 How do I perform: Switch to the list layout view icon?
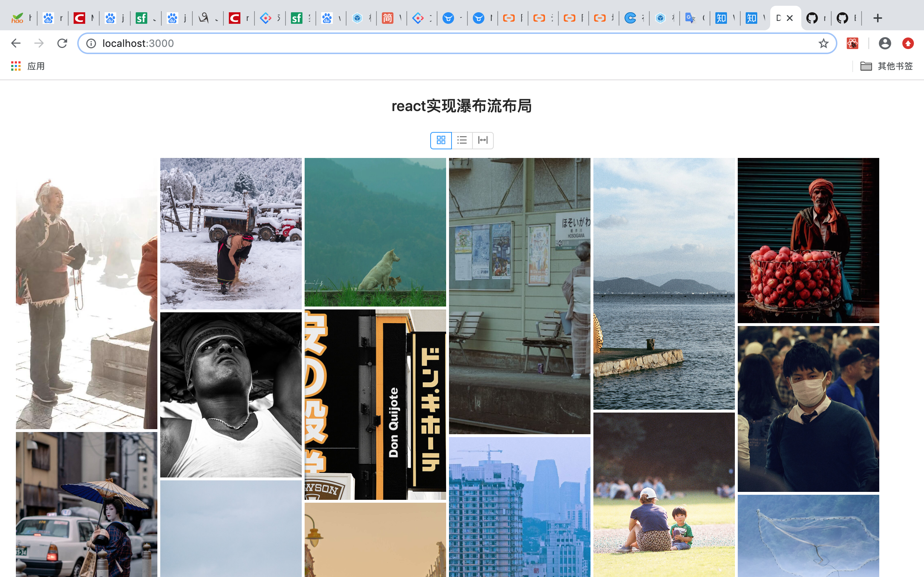point(462,140)
